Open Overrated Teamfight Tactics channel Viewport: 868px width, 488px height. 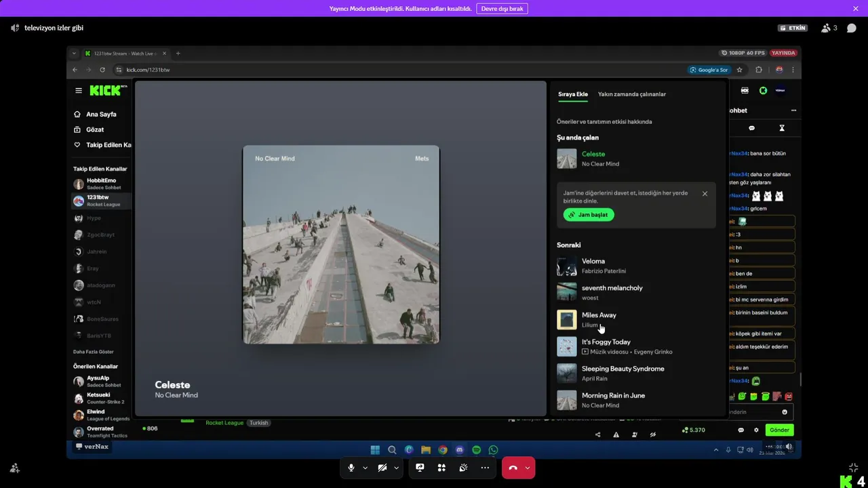tap(101, 432)
